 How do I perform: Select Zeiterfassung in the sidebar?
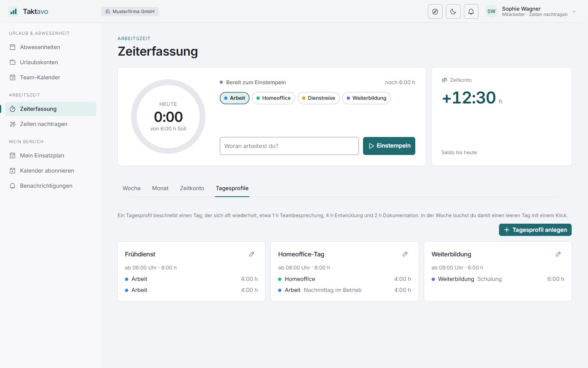coord(51,109)
